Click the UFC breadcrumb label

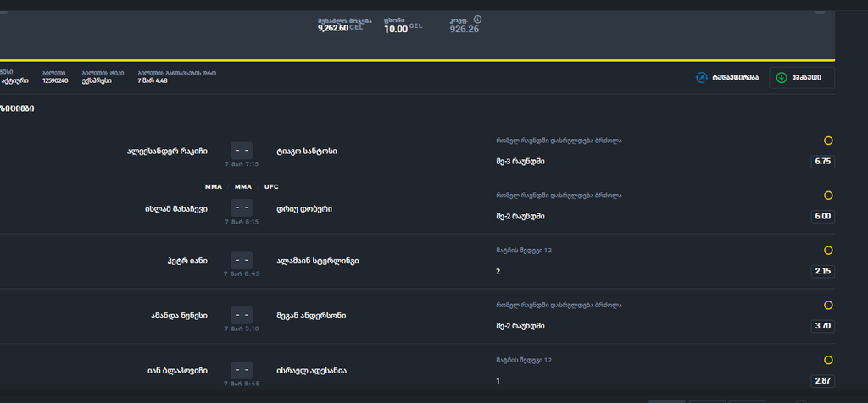[271, 187]
